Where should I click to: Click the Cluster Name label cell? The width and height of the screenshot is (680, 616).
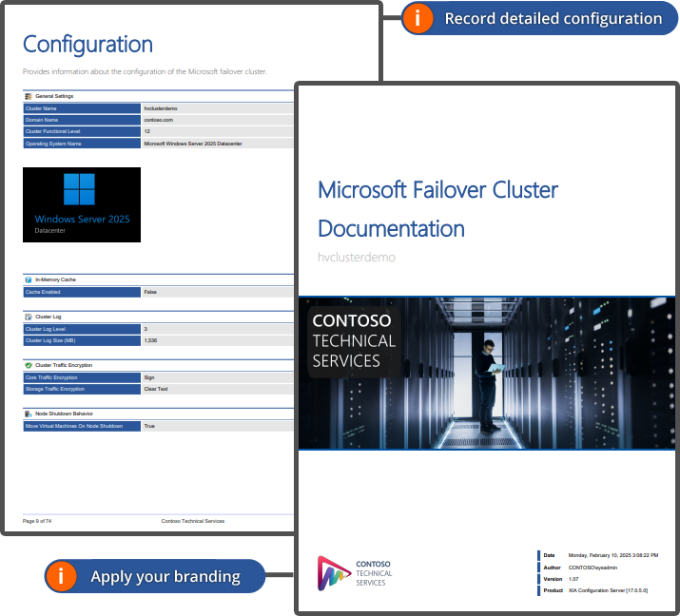coord(82,108)
